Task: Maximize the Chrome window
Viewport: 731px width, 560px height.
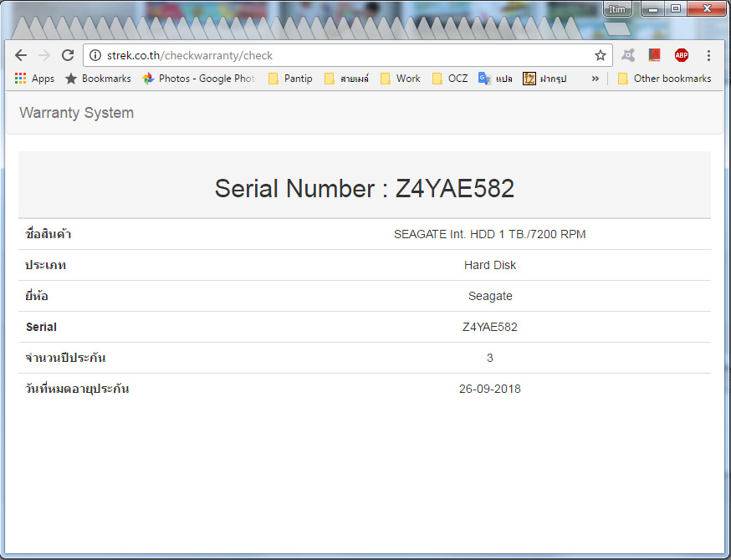Action: pos(676,9)
